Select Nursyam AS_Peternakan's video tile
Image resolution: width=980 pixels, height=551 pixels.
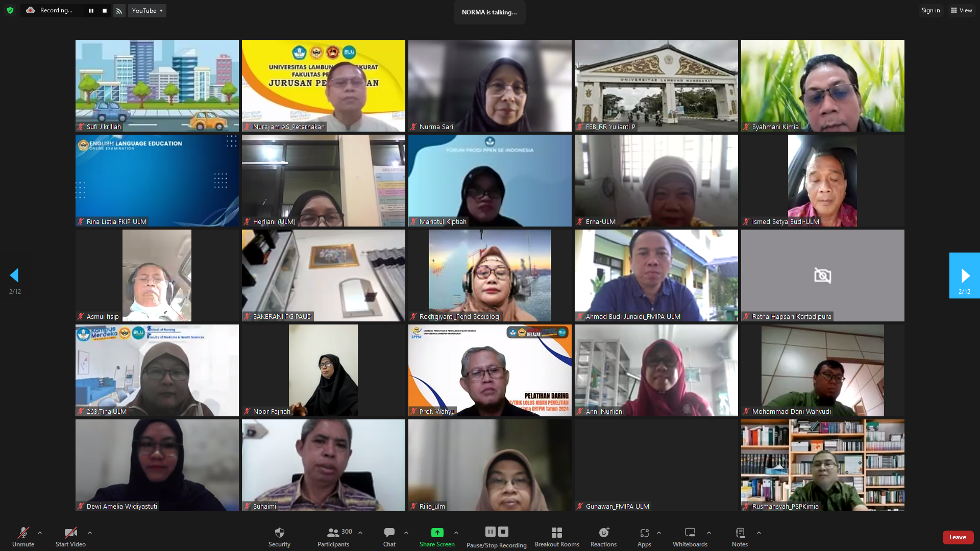(x=324, y=86)
